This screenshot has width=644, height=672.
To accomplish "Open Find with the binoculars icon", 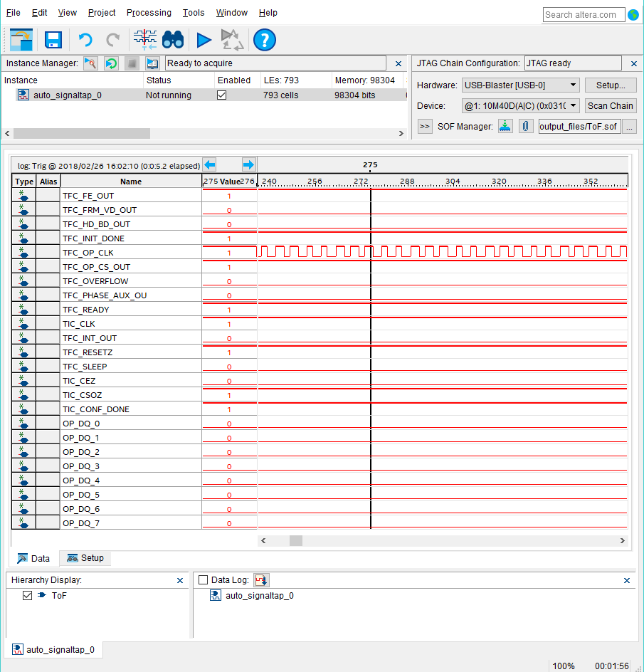I will click(173, 40).
